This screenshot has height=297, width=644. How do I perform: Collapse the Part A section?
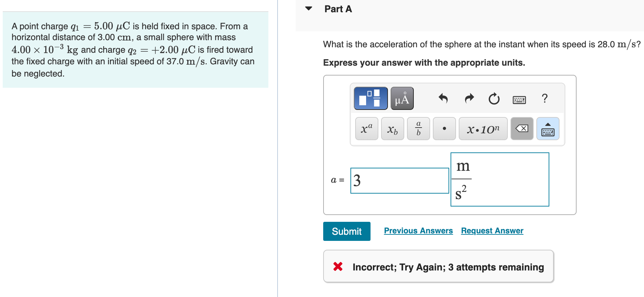pyautogui.click(x=308, y=9)
